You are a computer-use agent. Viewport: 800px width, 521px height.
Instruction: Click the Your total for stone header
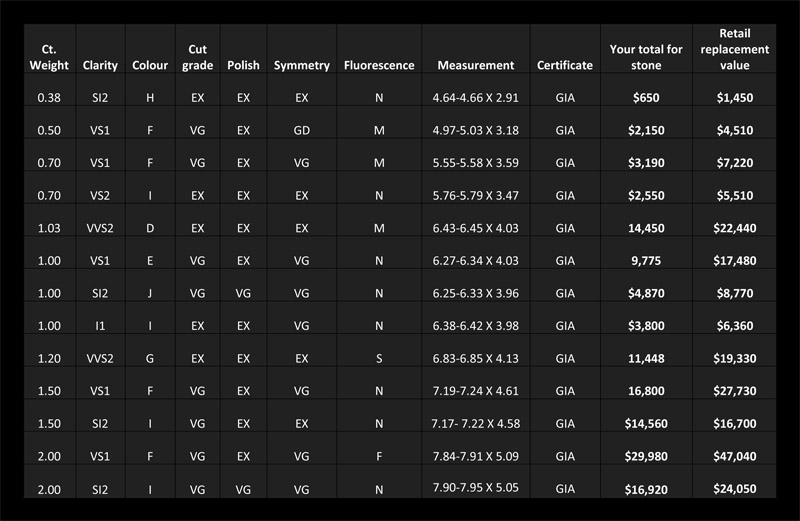[x=646, y=57]
